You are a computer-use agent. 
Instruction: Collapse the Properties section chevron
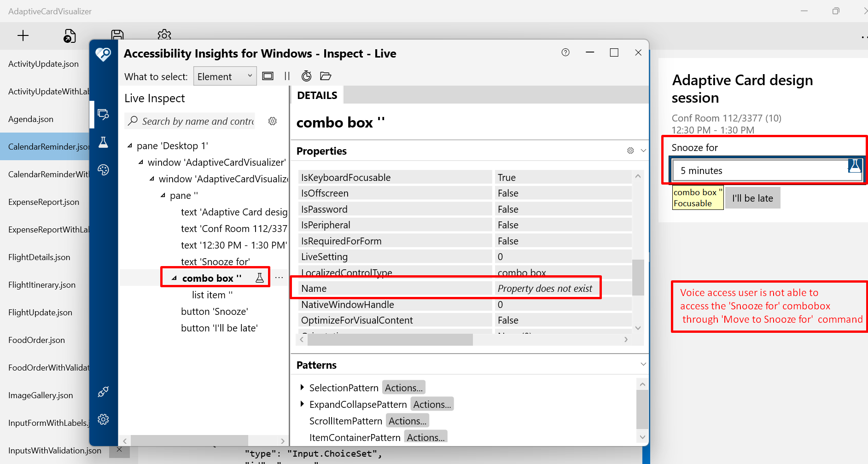(643, 151)
